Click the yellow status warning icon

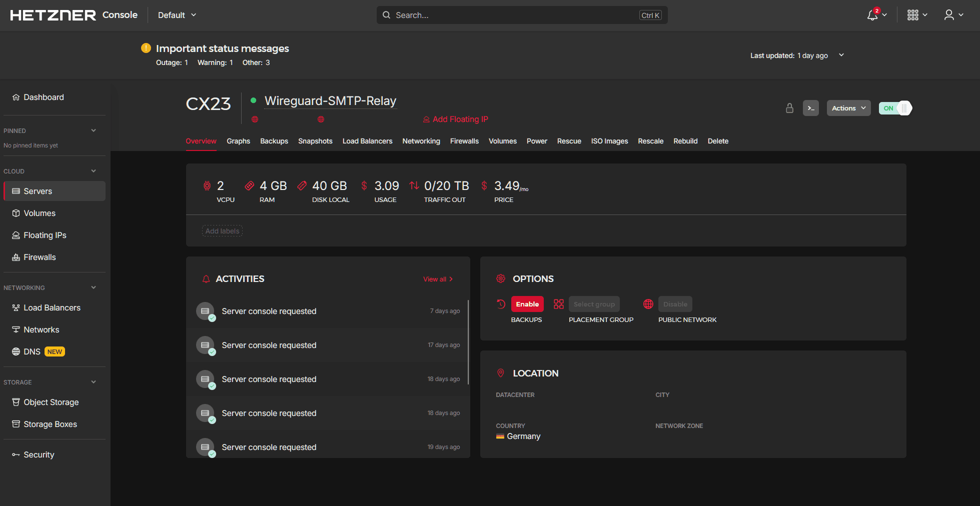[146, 48]
